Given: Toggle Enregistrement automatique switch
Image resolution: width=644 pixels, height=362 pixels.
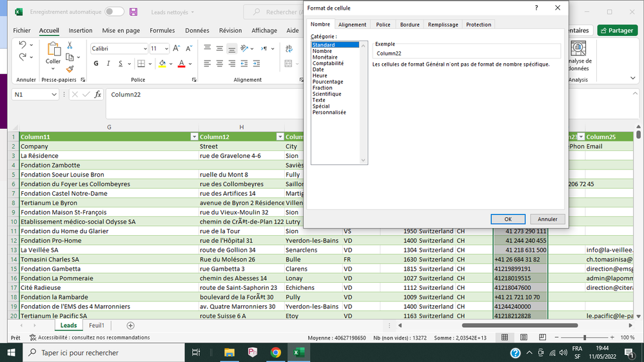Looking at the screenshot, I should 114,12.
